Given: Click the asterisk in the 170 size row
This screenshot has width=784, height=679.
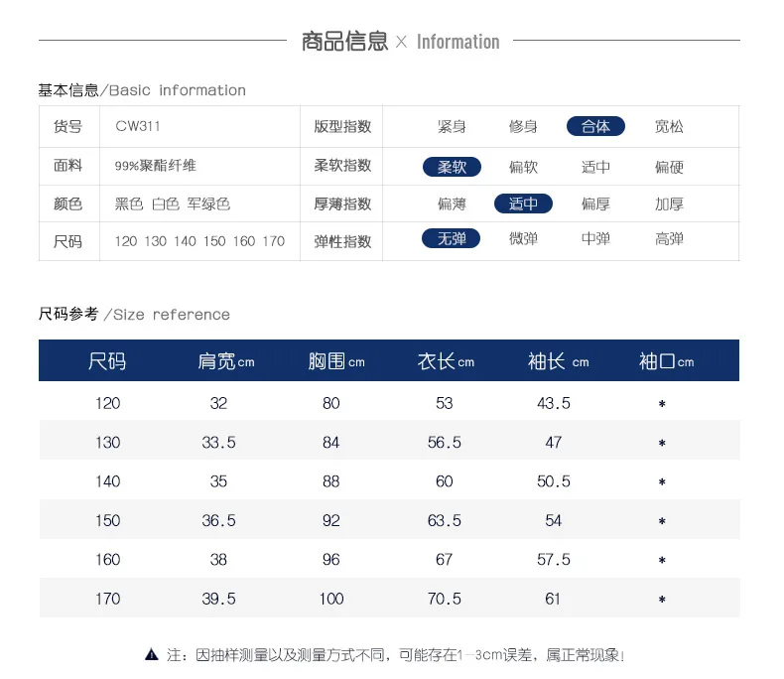Looking at the screenshot, I should coord(662,599).
